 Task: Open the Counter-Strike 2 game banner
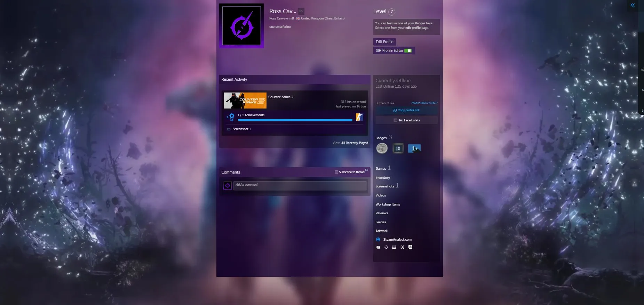(245, 101)
